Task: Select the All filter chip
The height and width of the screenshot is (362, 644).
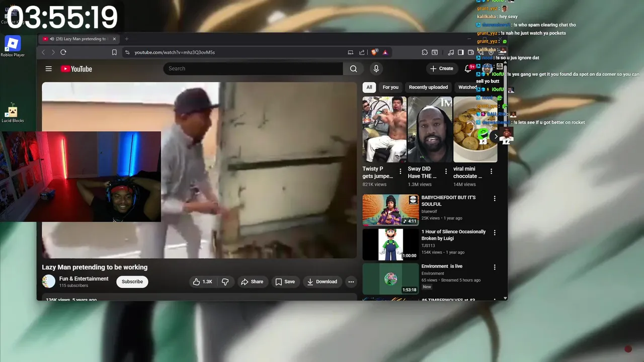Action: pos(369,87)
